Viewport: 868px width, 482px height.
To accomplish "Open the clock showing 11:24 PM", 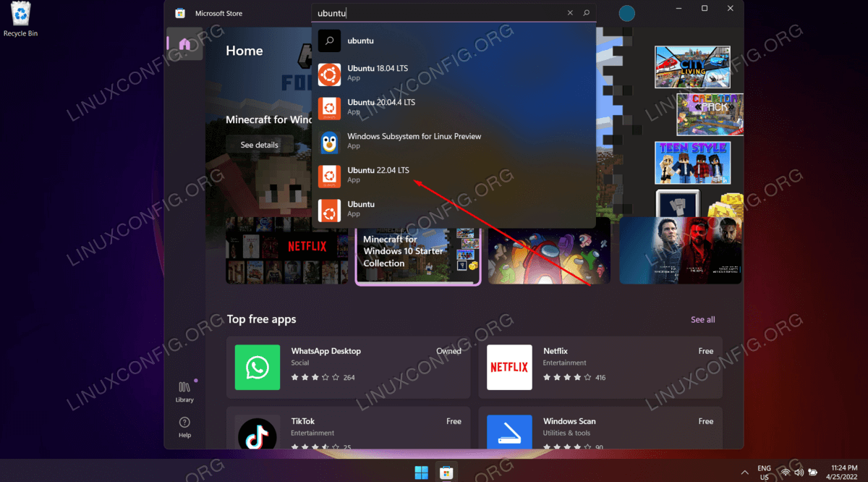I will click(842, 473).
